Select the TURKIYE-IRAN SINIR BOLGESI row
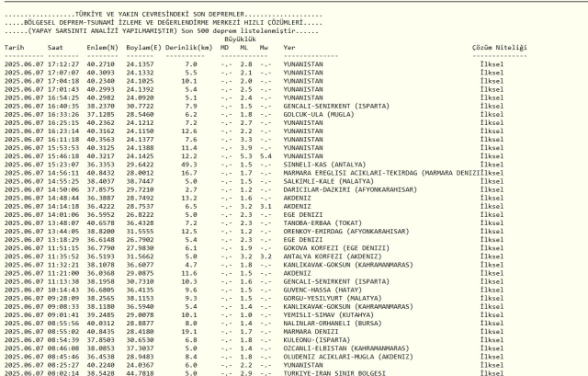The width and height of the screenshot is (588, 376). (332, 370)
